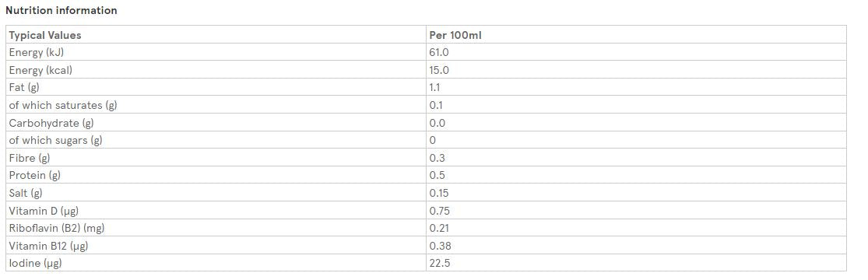Select the Typical Values column header

(45, 35)
